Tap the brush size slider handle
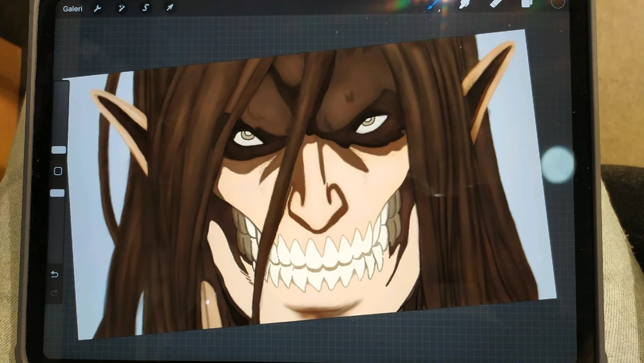Viewport: 644px width, 363px height. pos(59,150)
